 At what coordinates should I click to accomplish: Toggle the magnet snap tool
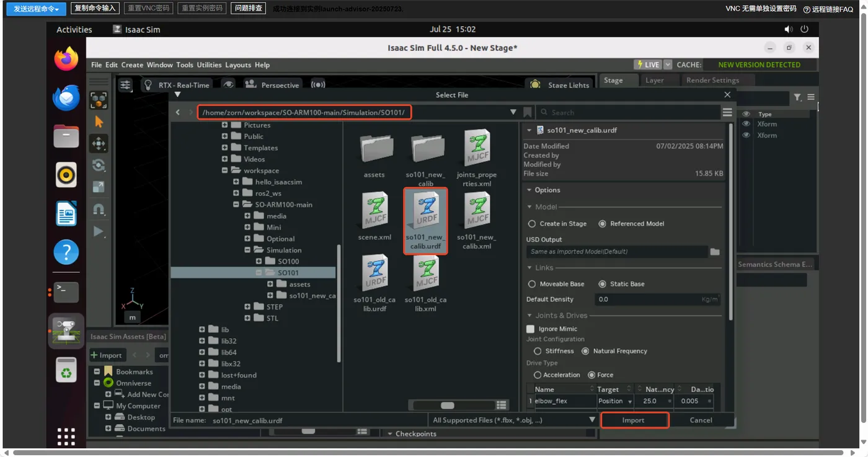99,209
